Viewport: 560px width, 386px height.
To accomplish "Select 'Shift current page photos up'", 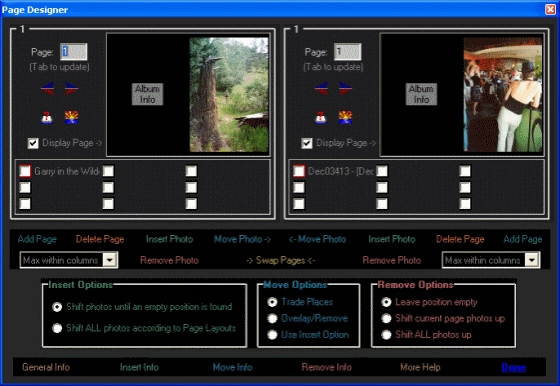I will click(x=386, y=318).
